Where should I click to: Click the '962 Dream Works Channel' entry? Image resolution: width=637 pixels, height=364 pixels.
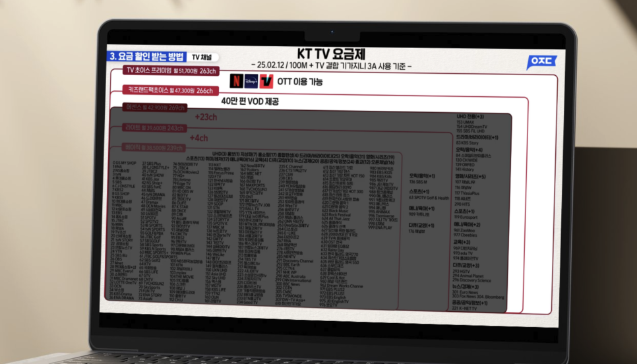point(342,286)
